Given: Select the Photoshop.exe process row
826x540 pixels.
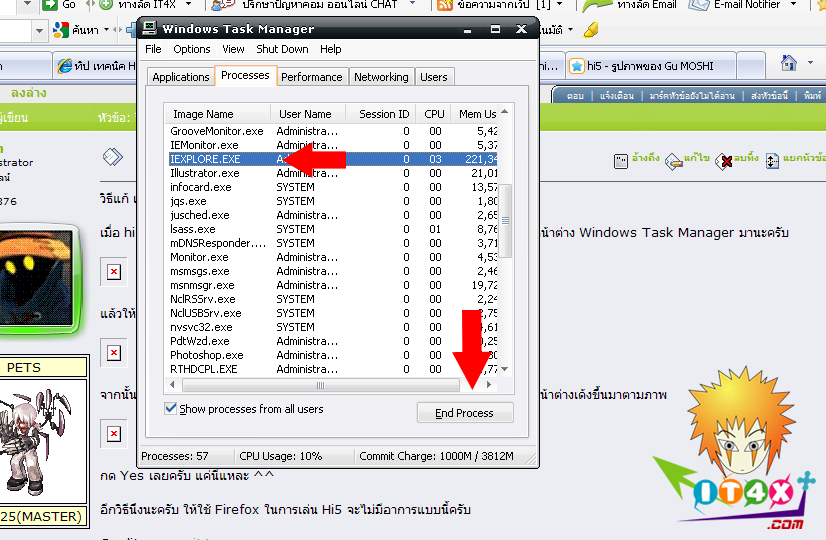Looking at the screenshot, I should [x=207, y=355].
